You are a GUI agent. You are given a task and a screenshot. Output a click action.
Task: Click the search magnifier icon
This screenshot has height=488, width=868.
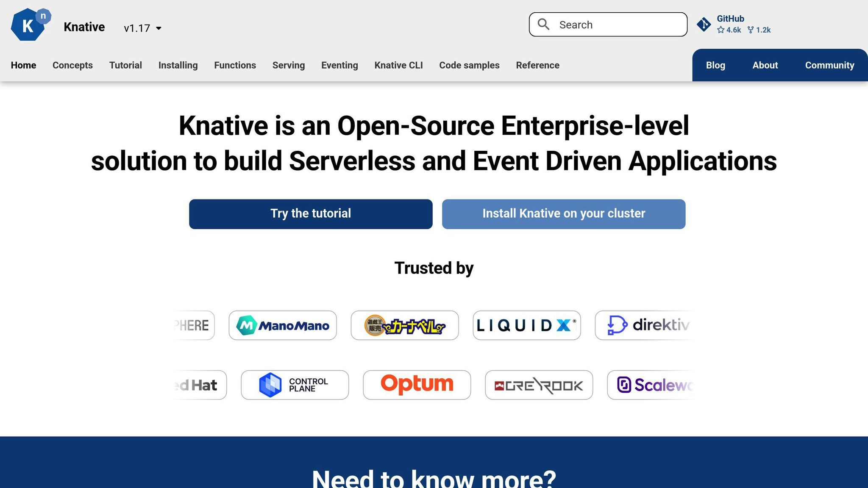544,24
